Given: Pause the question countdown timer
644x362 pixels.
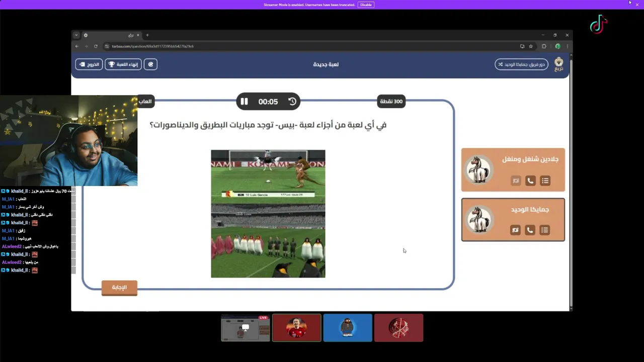Looking at the screenshot, I should [244, 102].
